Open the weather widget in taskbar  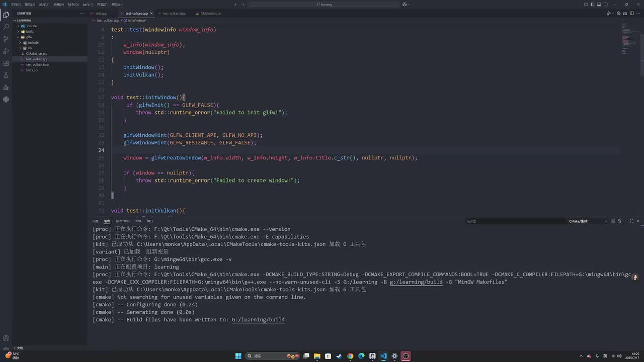[12, 355]
